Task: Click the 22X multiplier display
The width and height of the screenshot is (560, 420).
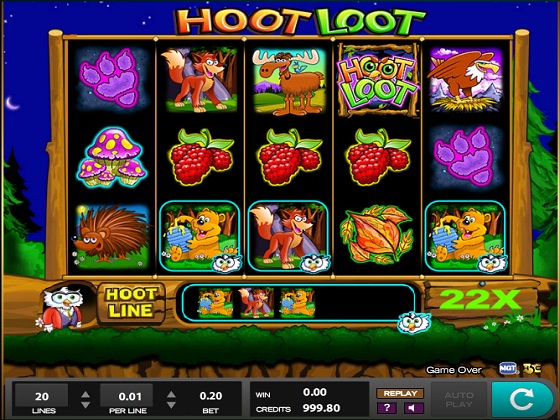Action: click(480, 299)
